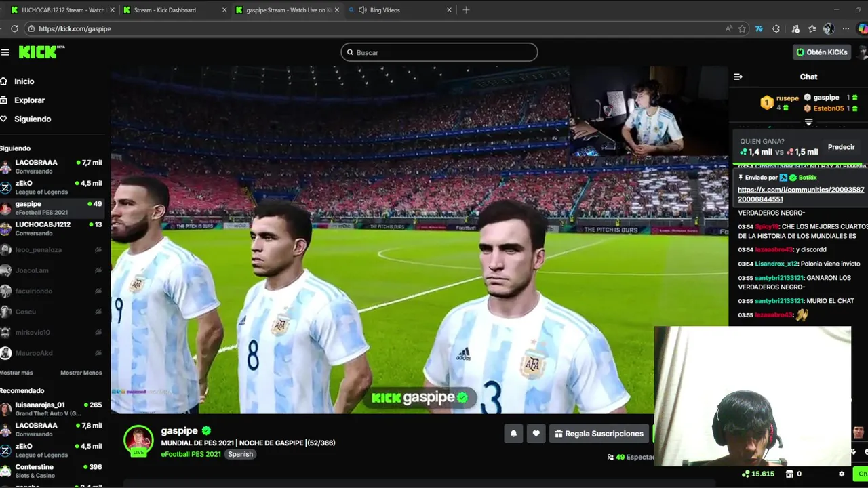The image size is (868, 488).
Task: Click Mostrar más in sidebar
Action: pyautogui.click(x=16, y=373)
